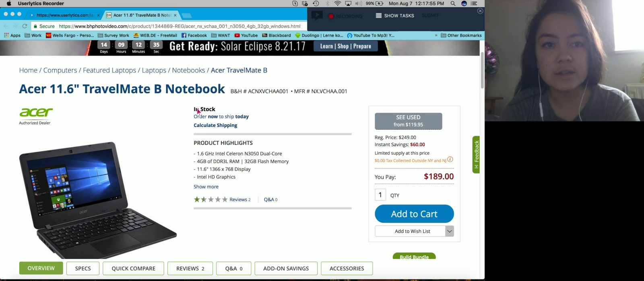Screen dimensions: 644x281
Task: Click the bhphotovideo URL address bar
Action: [x=180, y=26]
